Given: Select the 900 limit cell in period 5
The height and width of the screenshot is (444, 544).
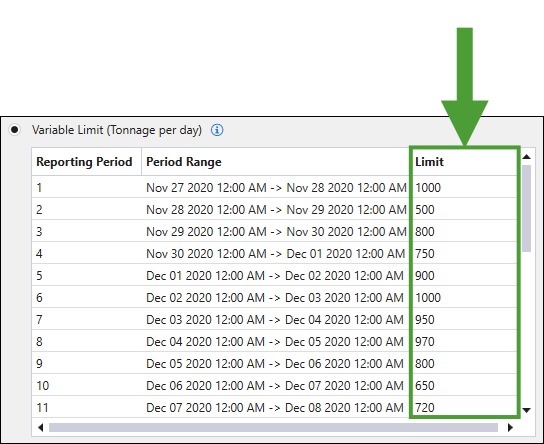Looking at the screenshot, I should (x=464, y=275).
